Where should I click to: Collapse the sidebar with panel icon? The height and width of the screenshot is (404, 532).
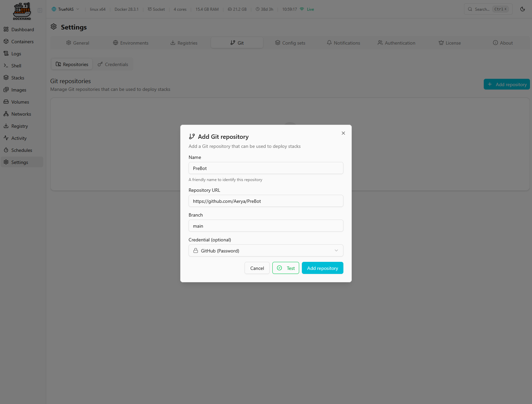pyautogui.click(x=40, y=10)
